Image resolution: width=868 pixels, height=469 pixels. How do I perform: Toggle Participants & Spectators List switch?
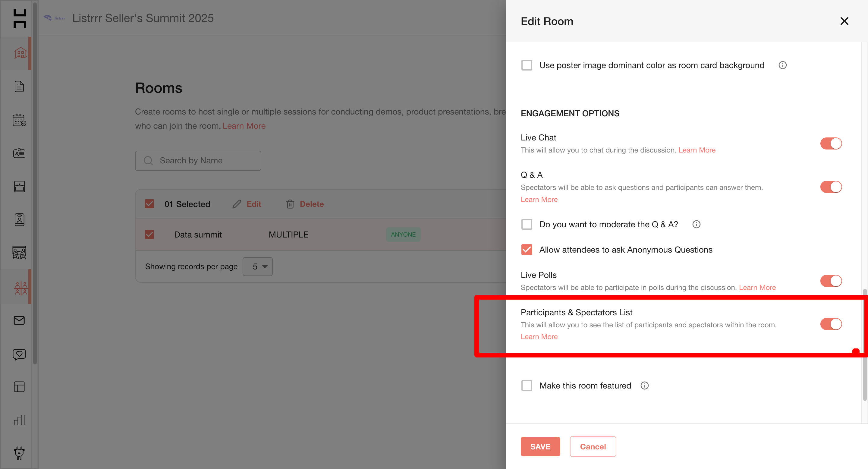pos(831,324)
